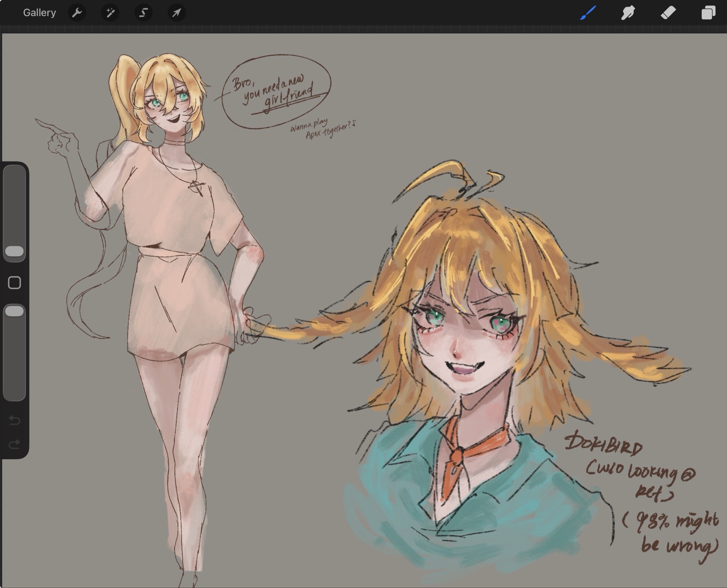Open the Gallery view

click(39, 13)
